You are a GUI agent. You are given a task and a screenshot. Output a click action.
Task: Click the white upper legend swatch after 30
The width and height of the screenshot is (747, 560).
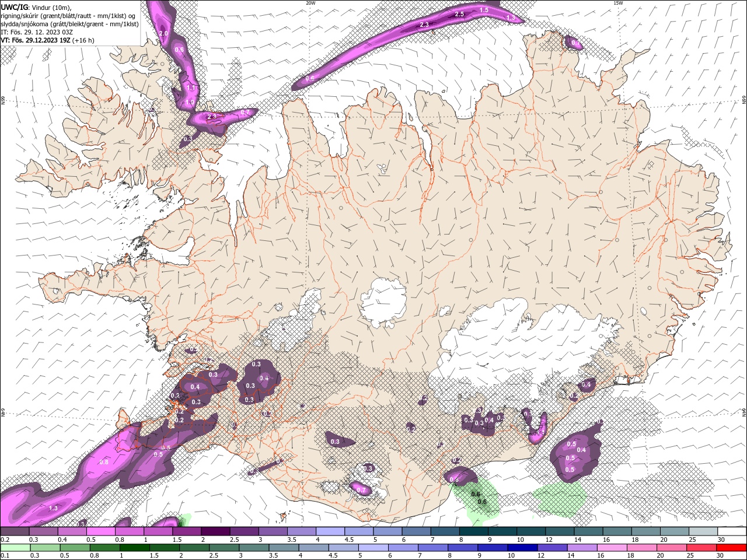732,531
